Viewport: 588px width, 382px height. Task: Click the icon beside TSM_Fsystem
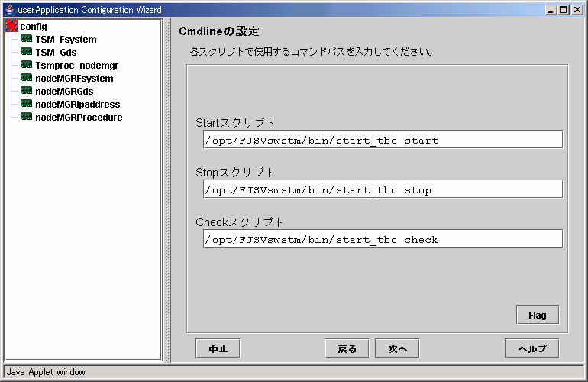point(27,39)
